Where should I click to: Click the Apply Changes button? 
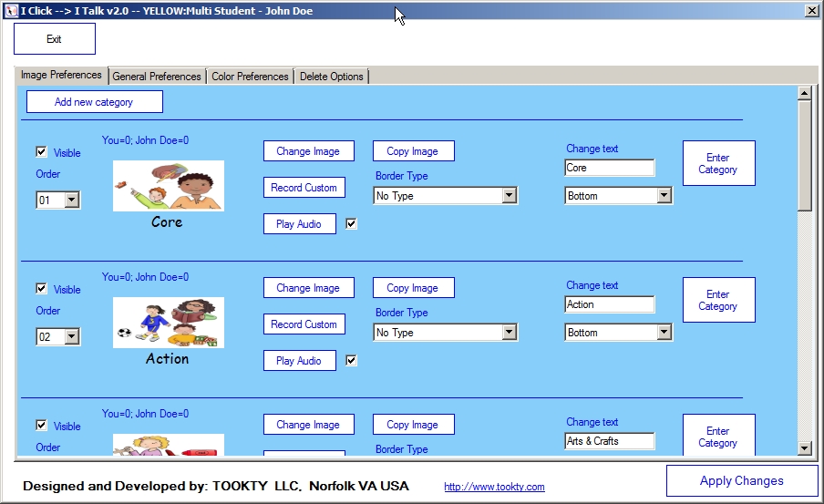point(741,481)
